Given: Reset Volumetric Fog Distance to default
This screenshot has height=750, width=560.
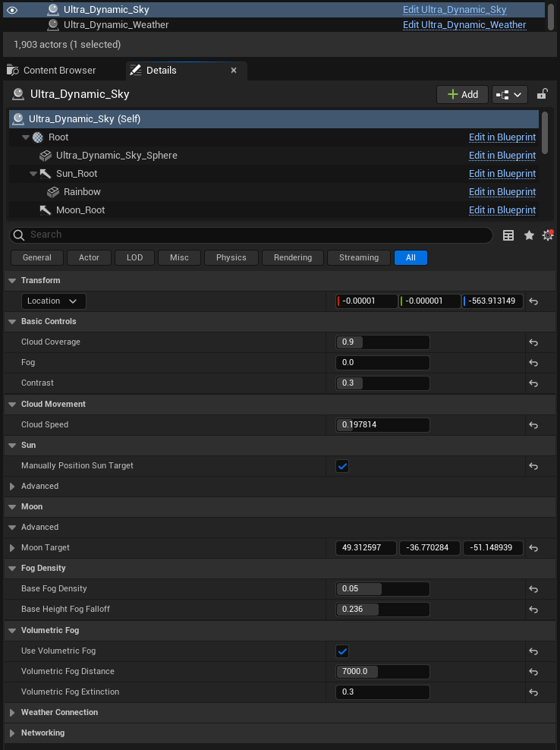Looking at the screenshot, I should tap(533, 672).
